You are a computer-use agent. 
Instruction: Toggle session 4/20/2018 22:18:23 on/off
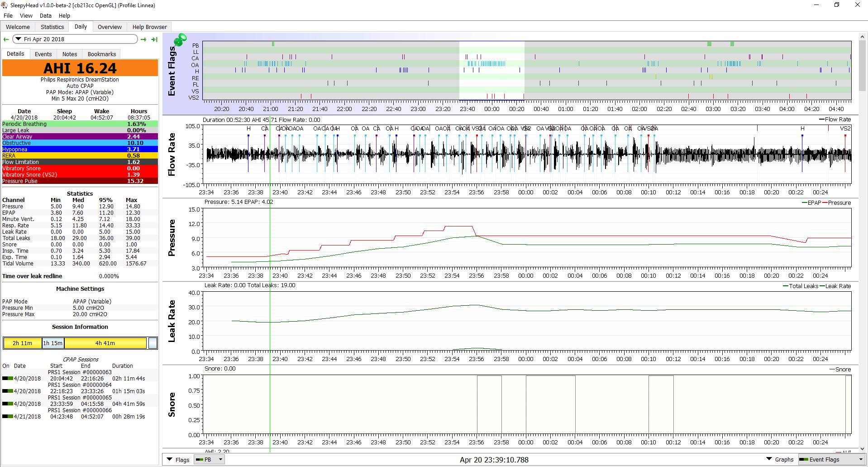8,391
